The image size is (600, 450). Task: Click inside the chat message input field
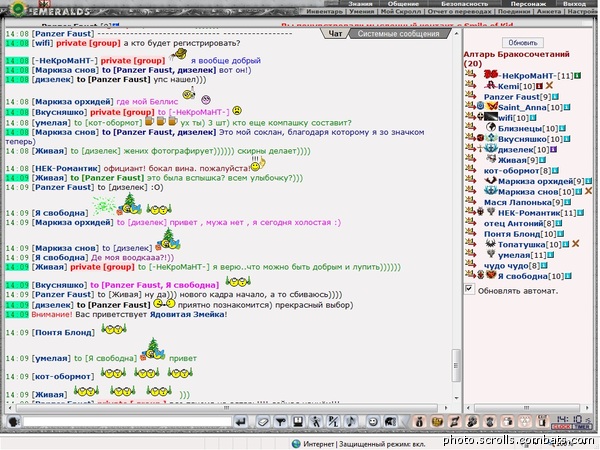(128, 422)
